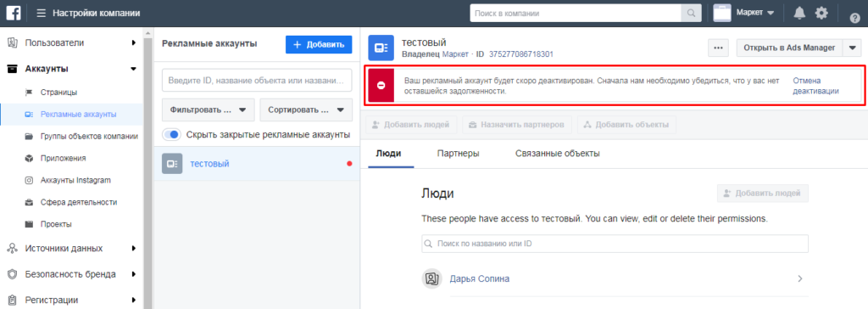The image size is (868, 309).
Task: Expand Дарья Сопина row chevron
Action: point(799,279)
